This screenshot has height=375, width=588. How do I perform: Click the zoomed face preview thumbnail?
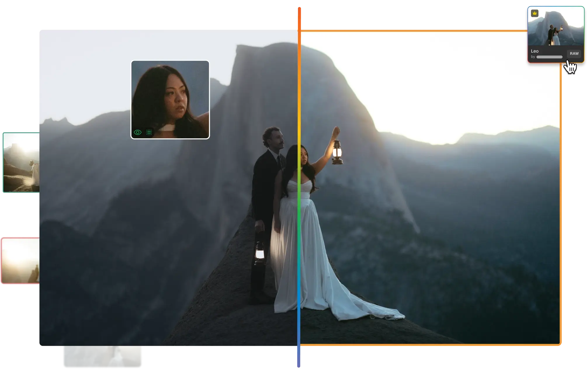[x=170, y=93]
